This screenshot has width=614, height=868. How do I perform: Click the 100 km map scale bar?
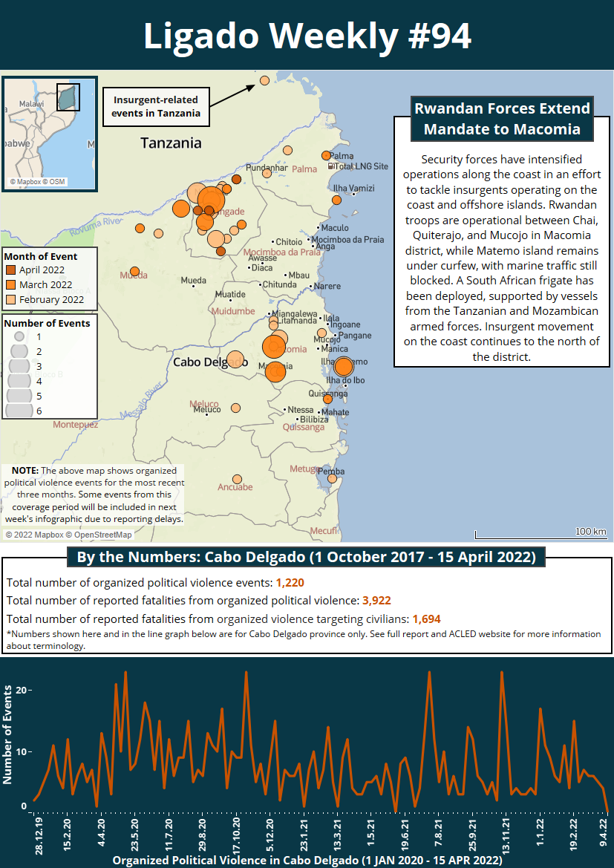(x=540, y=533)
